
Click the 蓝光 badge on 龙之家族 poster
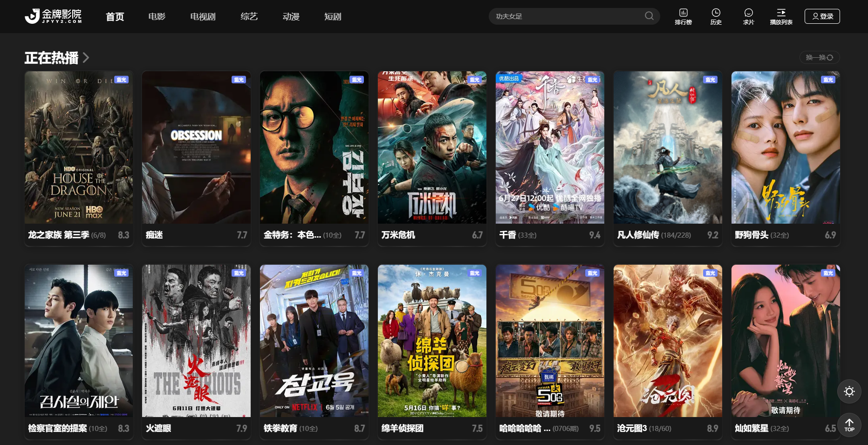[122, 80]
